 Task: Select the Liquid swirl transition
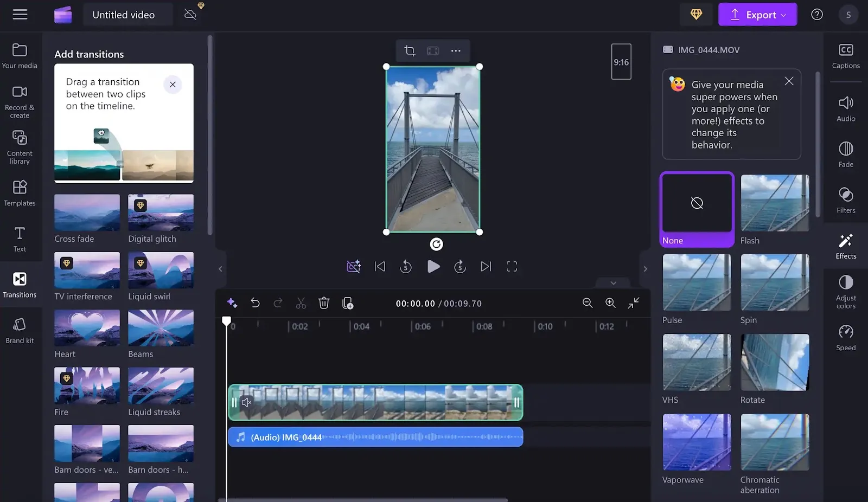[161, 277]
